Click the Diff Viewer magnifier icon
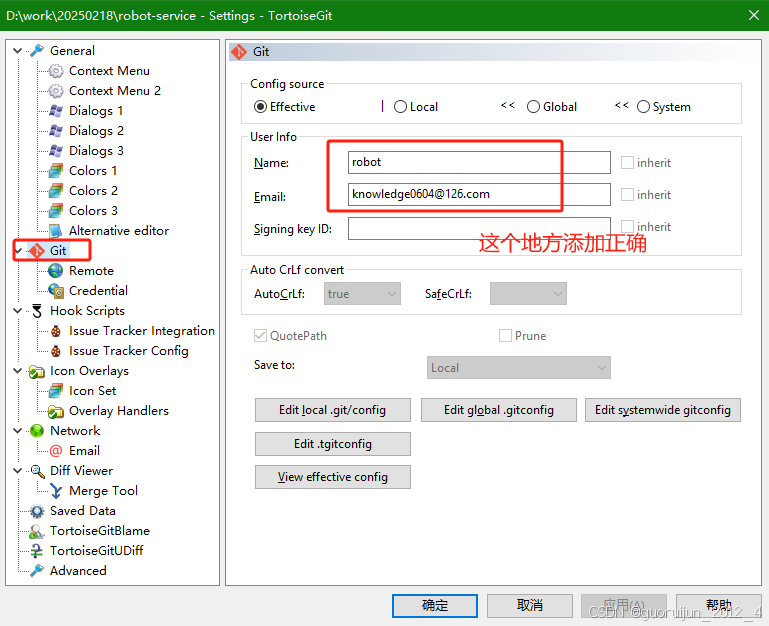This screenshot has height=626, width=769. tap(37, 471)
